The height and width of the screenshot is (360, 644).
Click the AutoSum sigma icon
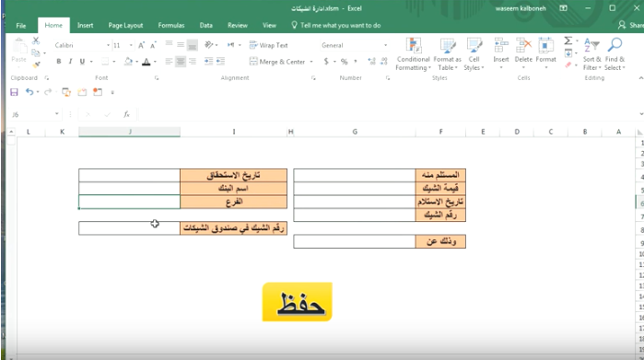(568, 41)
